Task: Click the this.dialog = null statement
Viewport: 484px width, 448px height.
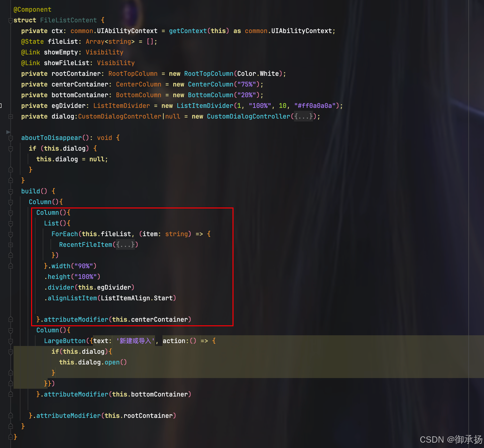Action: click(72, 159)
